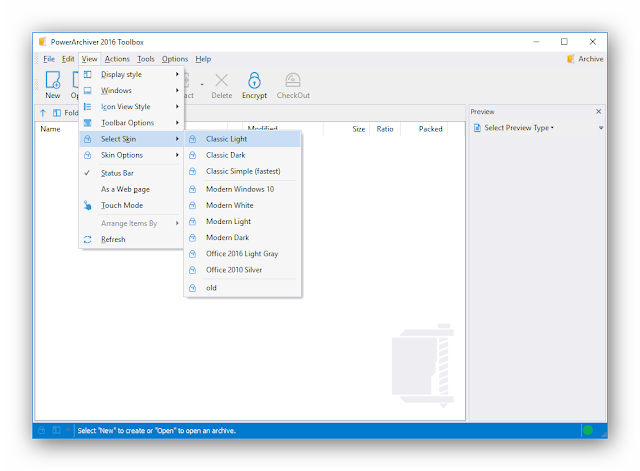
Task: Expand the Windows submenu
Action: tap(132, 91)
